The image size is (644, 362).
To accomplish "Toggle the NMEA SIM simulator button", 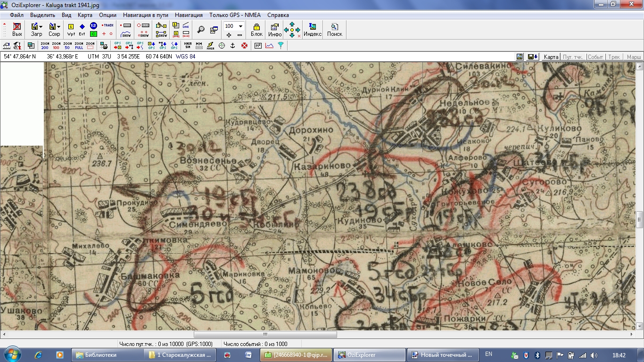I will (x=188, y=45).
